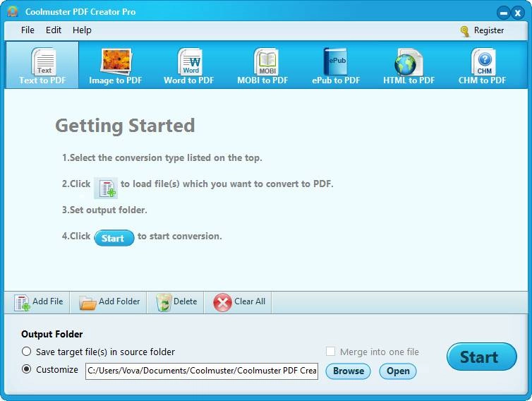Select MOBI to PDF conversion
The width and height of the screenshot is (532, 401).
(262, 65)
